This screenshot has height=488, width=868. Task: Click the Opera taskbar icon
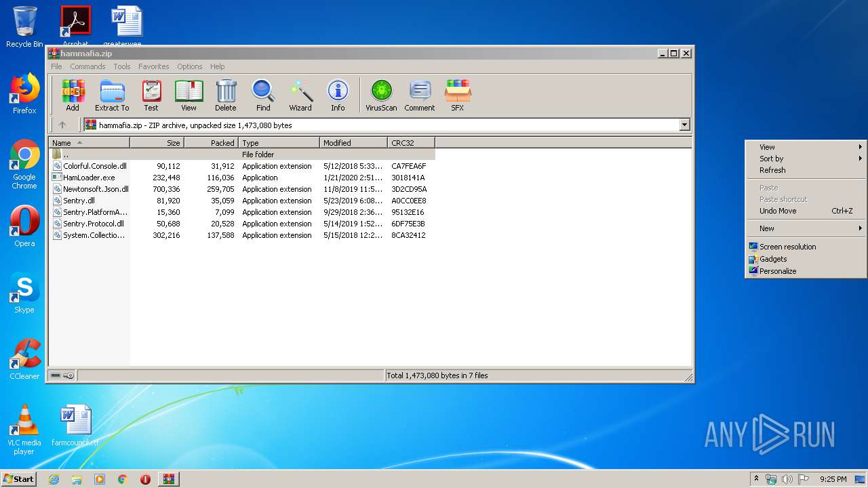point(145,479)
